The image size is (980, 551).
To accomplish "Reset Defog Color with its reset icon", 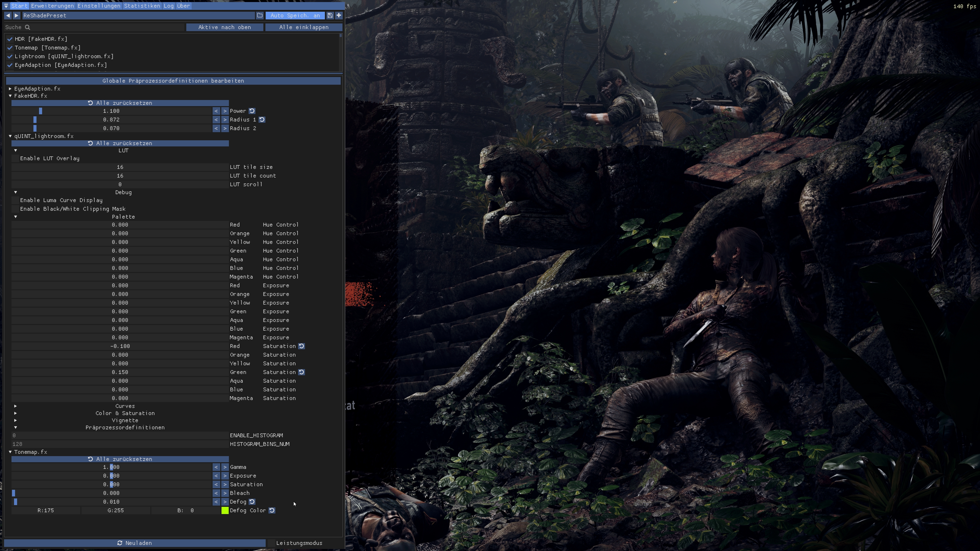I will point(272,510).
